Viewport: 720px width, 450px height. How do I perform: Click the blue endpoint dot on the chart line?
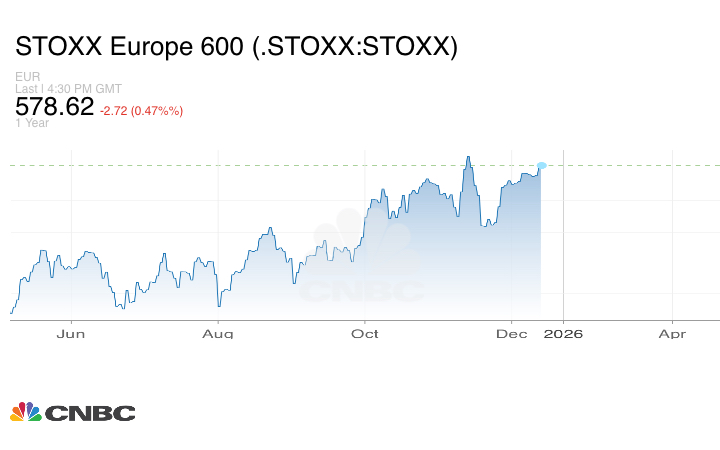point(541,165)
